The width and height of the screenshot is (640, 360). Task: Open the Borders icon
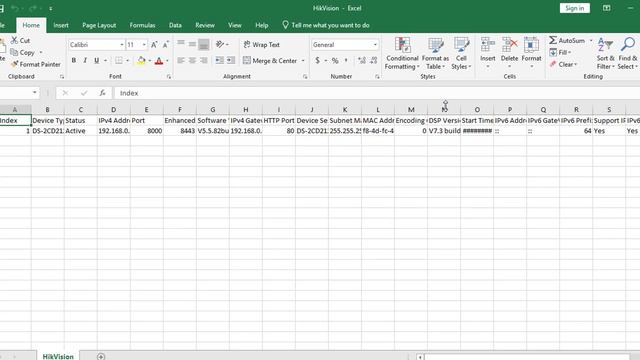point(119,60)
